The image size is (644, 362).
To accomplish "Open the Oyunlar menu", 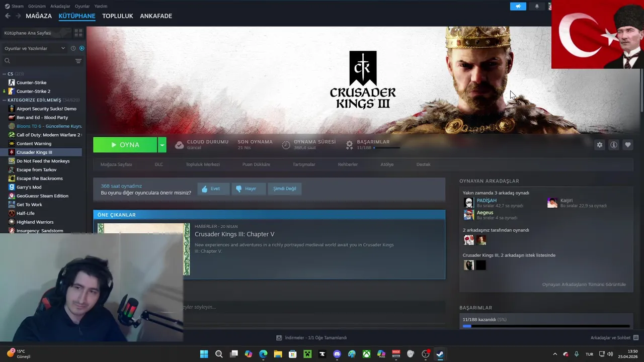I will tap(82, 6).
